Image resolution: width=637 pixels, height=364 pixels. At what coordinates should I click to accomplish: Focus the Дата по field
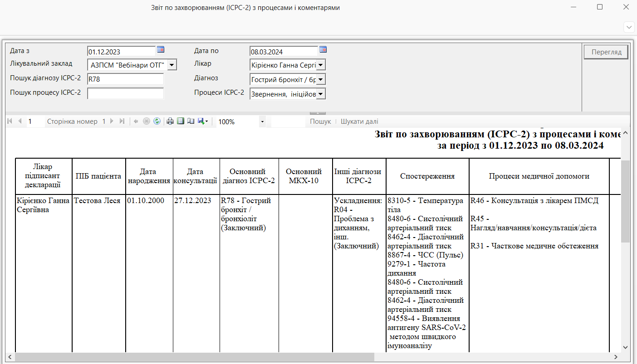click(284, 51)
